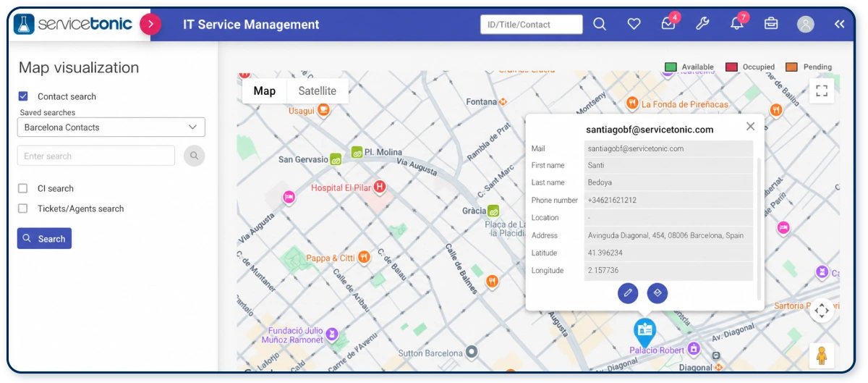
Task: Click the Gràcia station marker
Action: [x=493, y=211]
